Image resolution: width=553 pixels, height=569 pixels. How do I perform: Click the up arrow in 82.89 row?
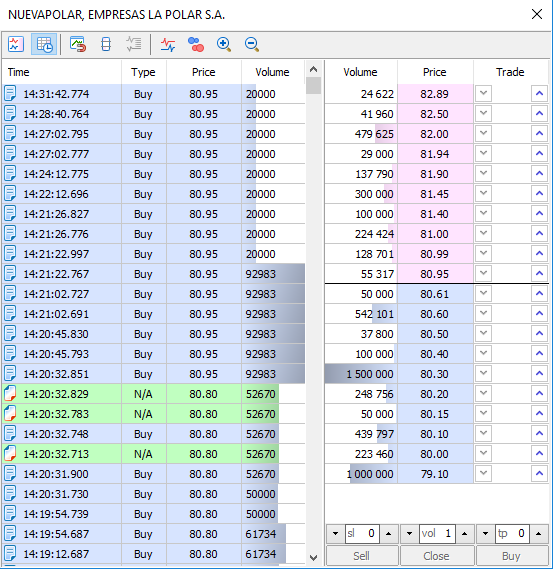[x=539, y=94]
